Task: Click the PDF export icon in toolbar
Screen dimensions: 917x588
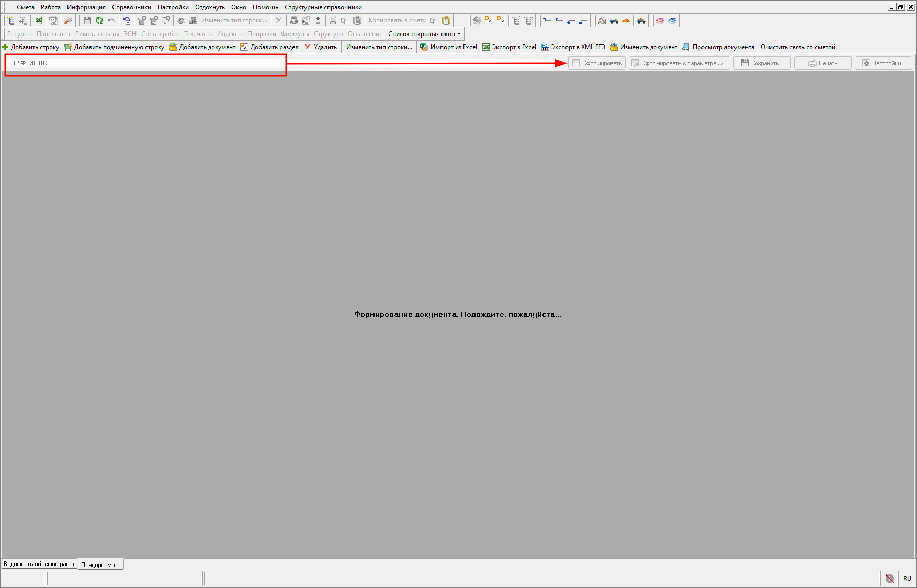Action: pos(53,20)
